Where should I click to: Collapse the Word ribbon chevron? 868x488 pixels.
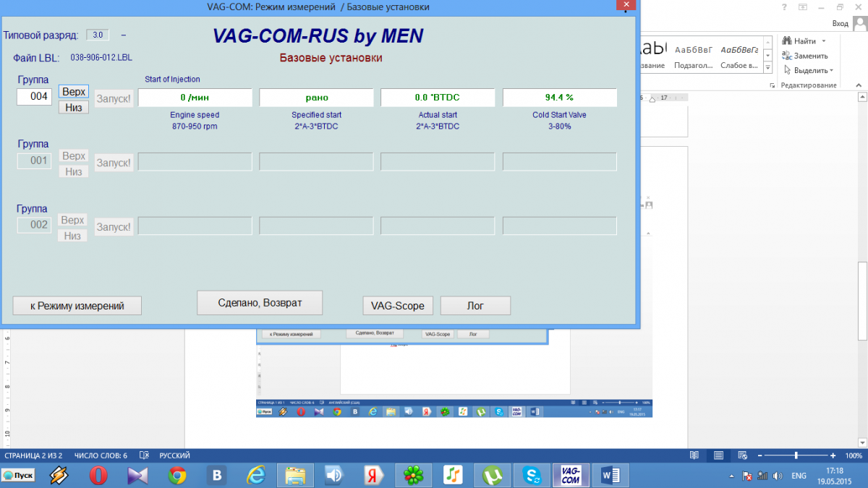click(859, 85)
